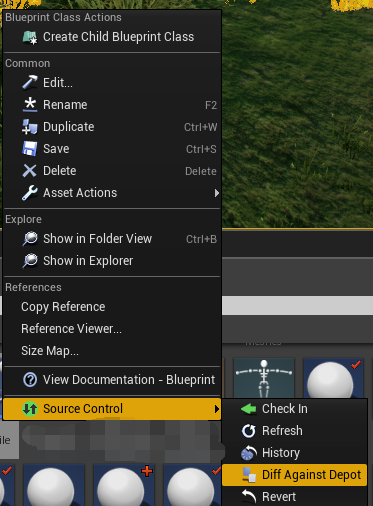Select the skeleton asset thumbnail
Image resolution: width=373 pixels, height=506 pixels.
click(264, 378)
